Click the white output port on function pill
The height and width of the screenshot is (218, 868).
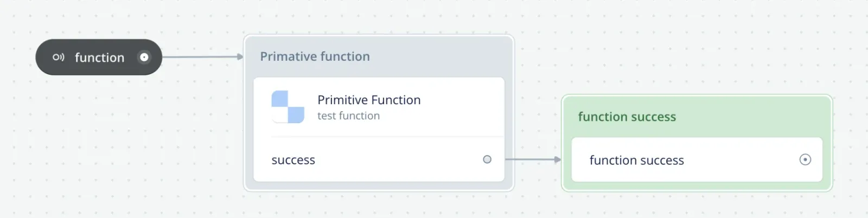tap(144, 57)
